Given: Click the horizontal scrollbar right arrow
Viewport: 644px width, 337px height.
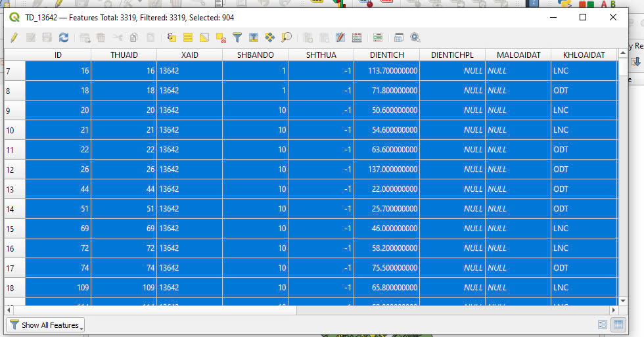Looking at the screenshot, I should pos(614,310).
